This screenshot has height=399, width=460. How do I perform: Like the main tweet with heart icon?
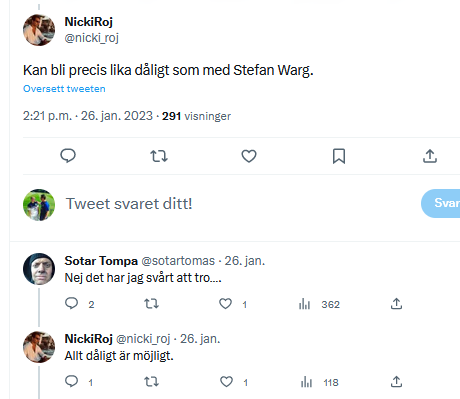coord(249,156)
